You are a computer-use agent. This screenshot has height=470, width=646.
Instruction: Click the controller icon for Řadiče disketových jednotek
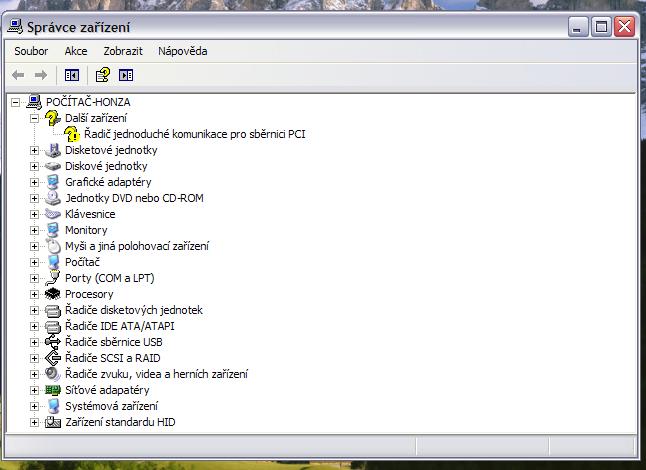click(53, 310)
